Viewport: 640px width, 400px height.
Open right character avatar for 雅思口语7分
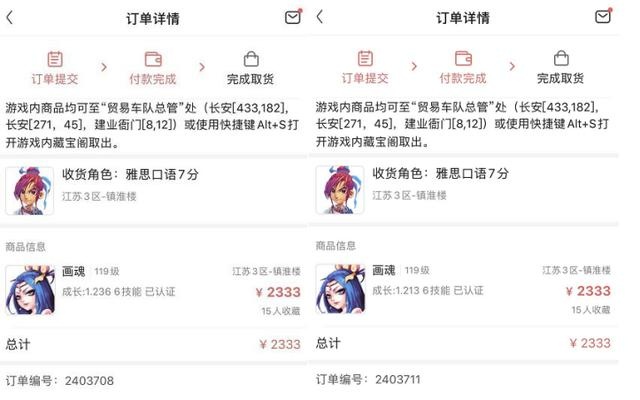[x=340, y=190]
